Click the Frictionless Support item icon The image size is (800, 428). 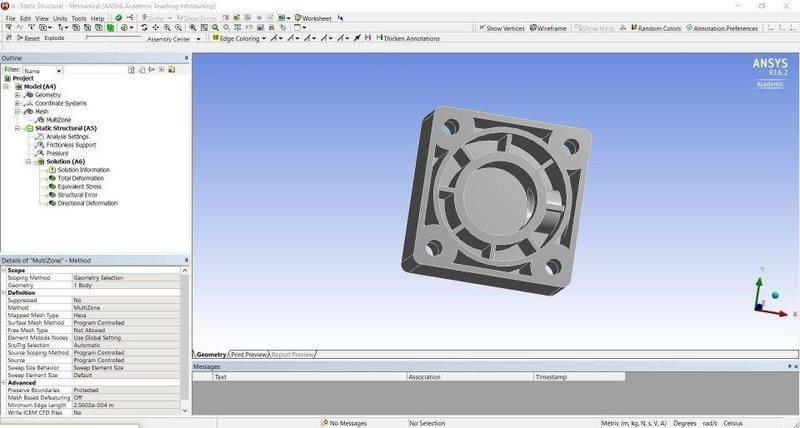[x=40, y=145]
